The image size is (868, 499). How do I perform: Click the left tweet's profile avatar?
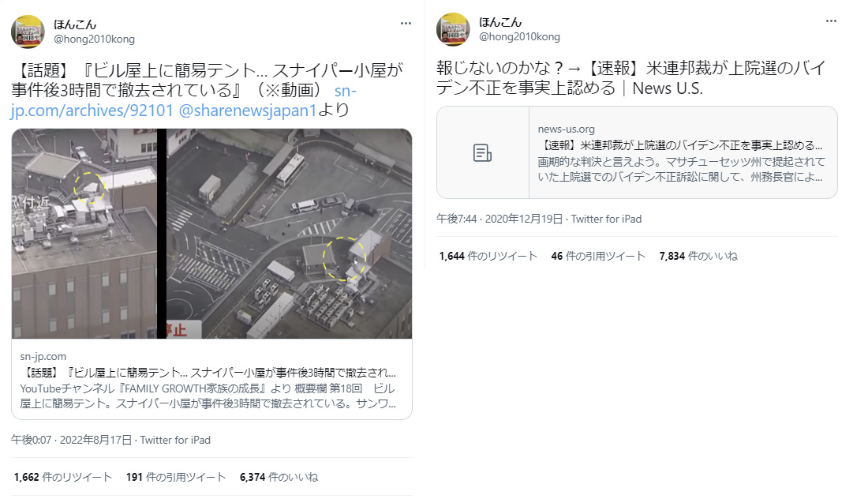pos(28,32)
